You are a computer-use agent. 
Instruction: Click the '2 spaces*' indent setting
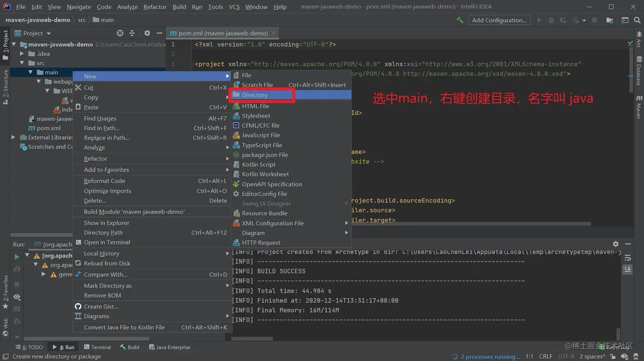pos(592,357)
